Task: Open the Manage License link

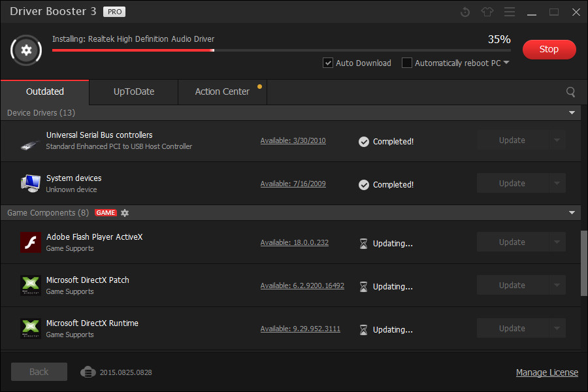Action: [547, 372]
